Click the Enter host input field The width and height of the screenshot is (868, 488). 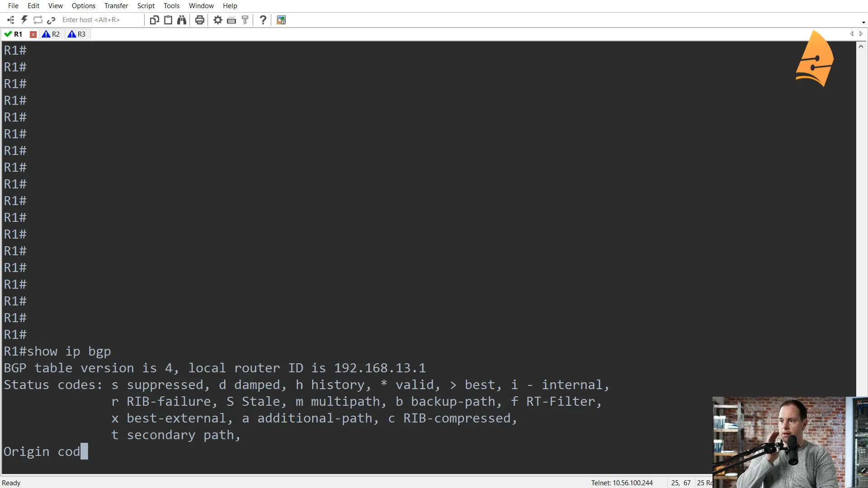pyautogui.click(x=99, y=20)
